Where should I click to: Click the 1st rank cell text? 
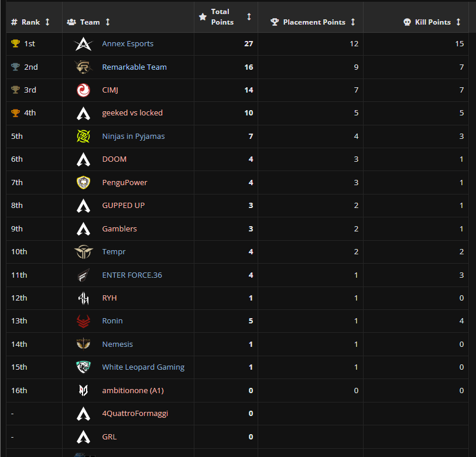(29, 44)
